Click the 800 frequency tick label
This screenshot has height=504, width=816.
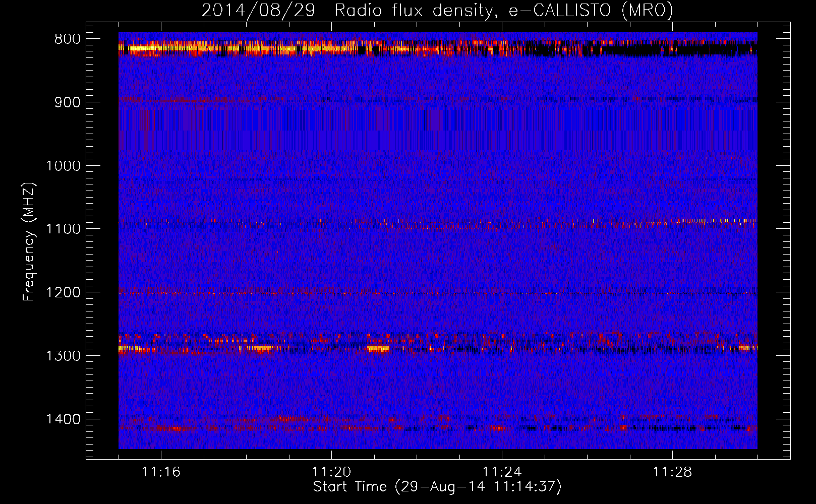pos(67,39)
